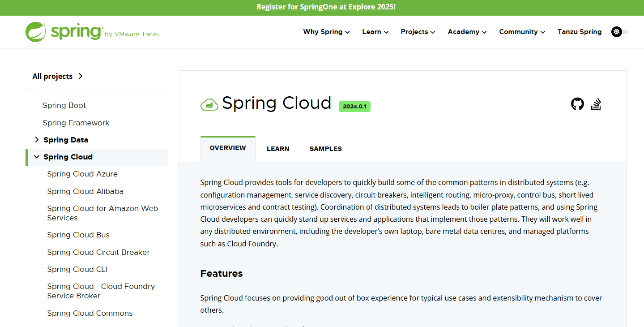644x327 pixels.
Task: Click the Features heading
Action: (x=222, y=274)
